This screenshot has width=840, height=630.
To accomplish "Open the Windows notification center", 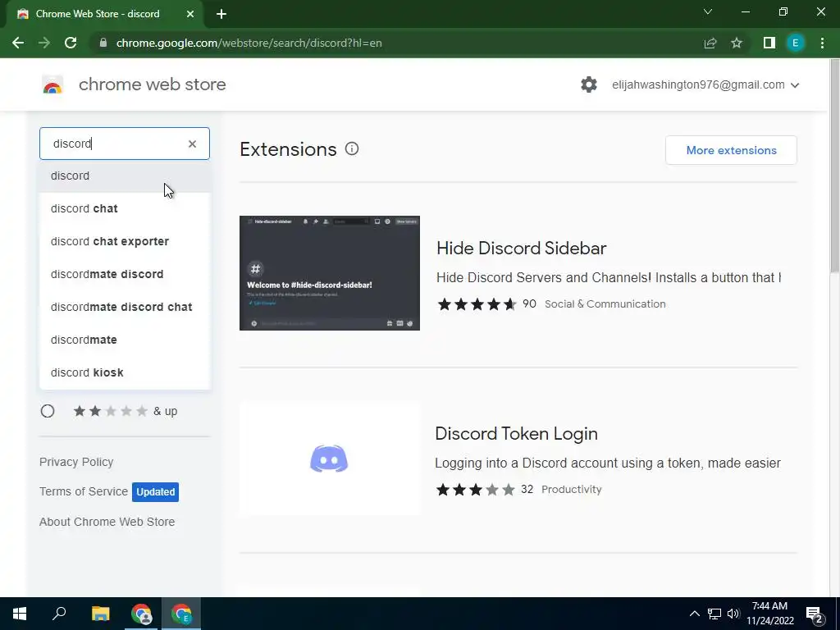I will [x=815, y=614].
